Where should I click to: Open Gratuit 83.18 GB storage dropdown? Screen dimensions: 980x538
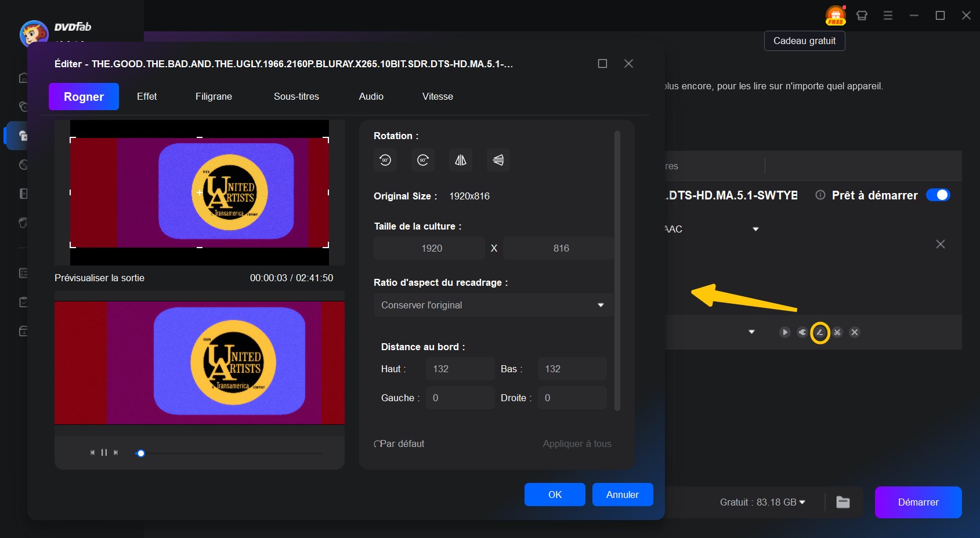pyautogui.click(x=762, y=502)
